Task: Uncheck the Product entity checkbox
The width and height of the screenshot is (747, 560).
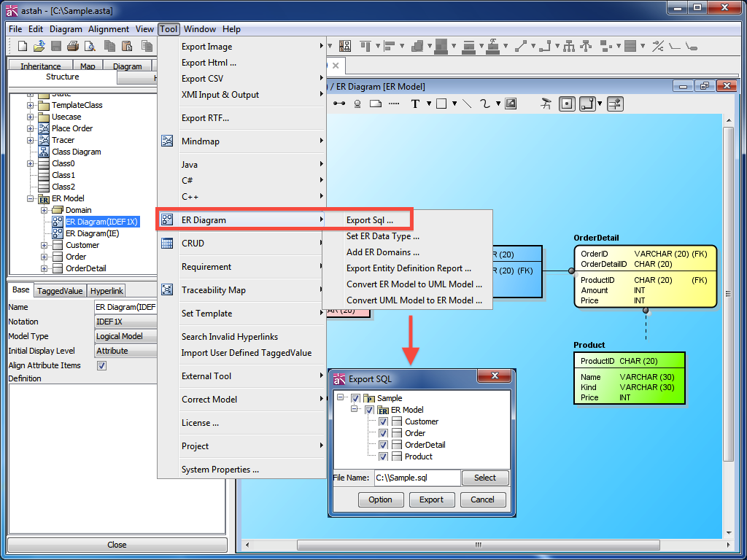Action: (383, 456)
